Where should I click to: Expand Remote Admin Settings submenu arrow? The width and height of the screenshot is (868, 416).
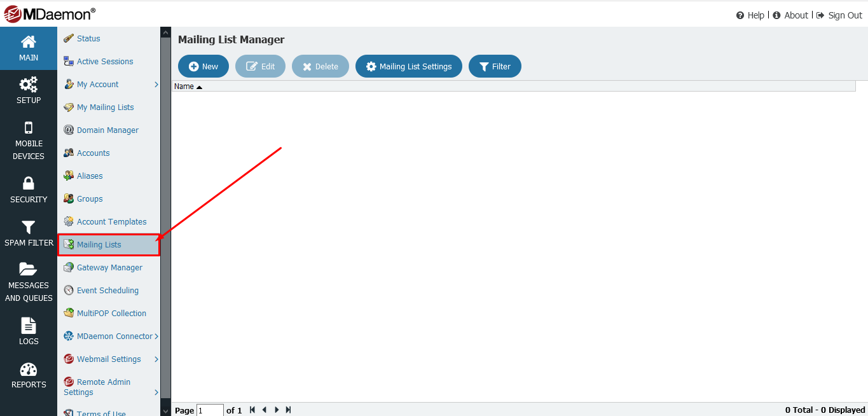(156, 392)
